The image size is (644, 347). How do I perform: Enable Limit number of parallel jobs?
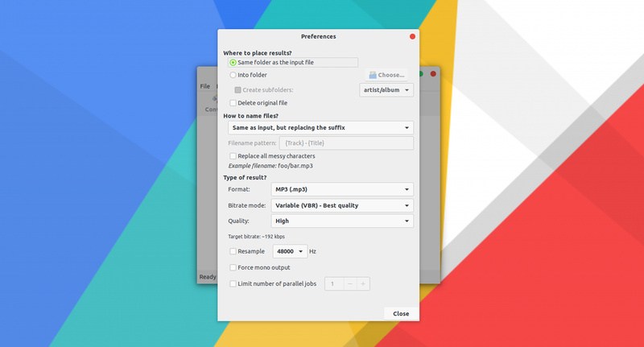[233, 283]
